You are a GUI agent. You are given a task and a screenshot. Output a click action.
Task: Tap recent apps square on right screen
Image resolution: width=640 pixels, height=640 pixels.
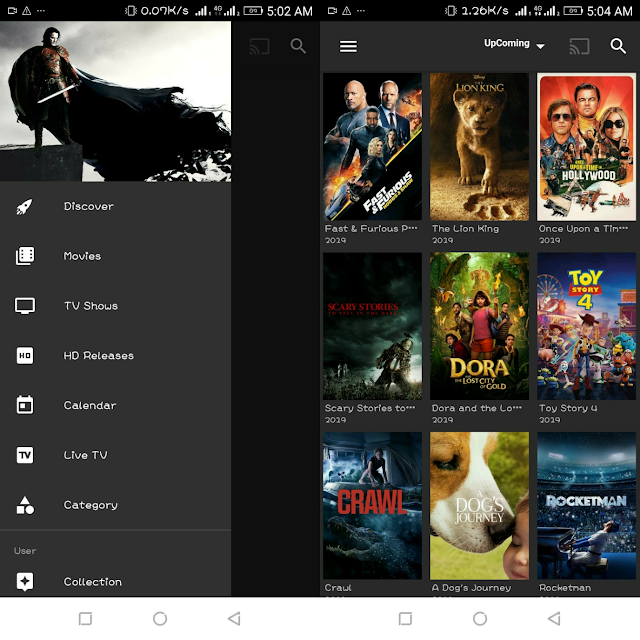[405, 618]
